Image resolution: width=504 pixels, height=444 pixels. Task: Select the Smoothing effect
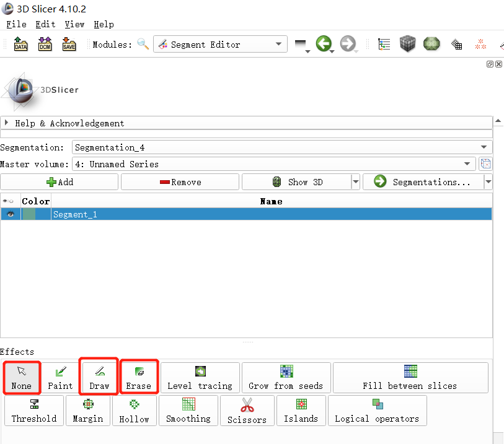[x=188, y=411]
